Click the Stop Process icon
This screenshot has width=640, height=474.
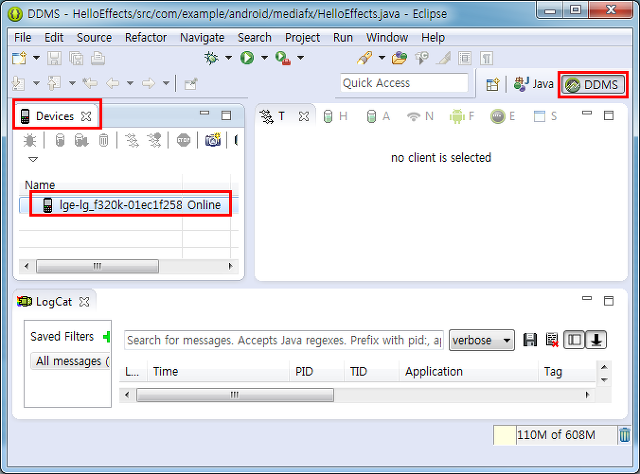(x=184, y=140)
